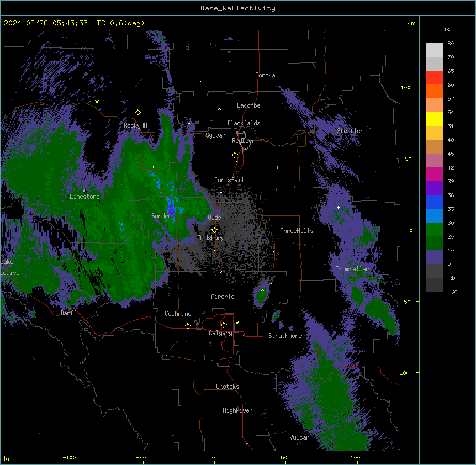Click the white asterisk east of Innisfail
Image resolution: width=476 pixels, height=465 pixels.
tap(277, 167)
